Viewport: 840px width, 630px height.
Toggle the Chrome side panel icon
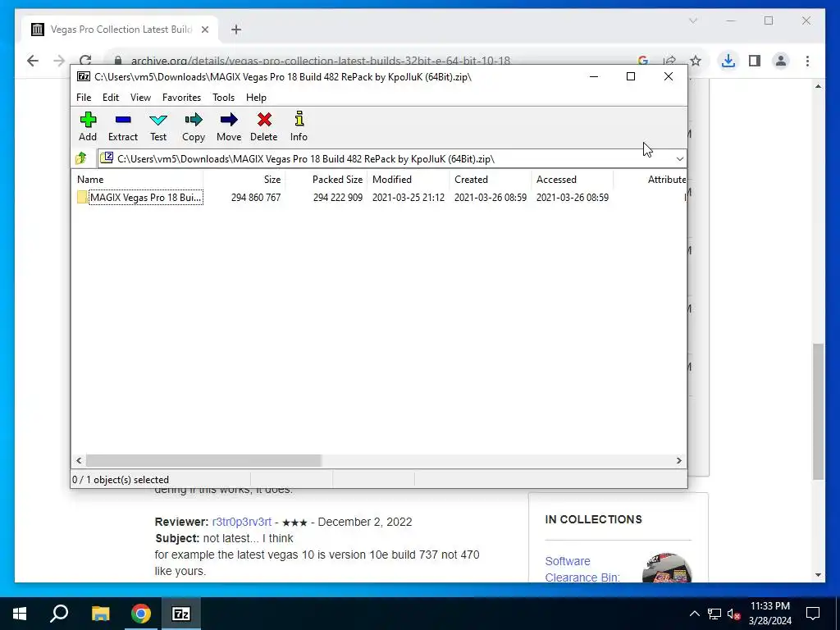(755, 61)
